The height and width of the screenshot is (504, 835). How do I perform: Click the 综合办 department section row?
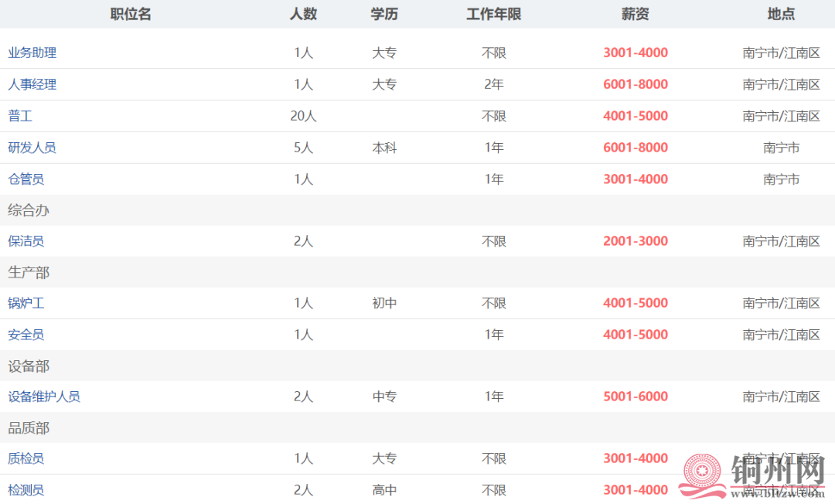[x=29, y=209]
